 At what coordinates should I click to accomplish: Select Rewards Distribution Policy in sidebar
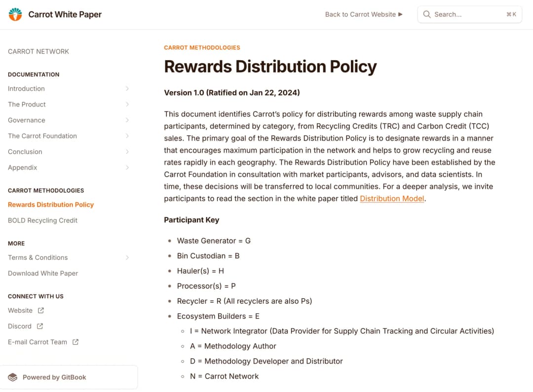51,205
